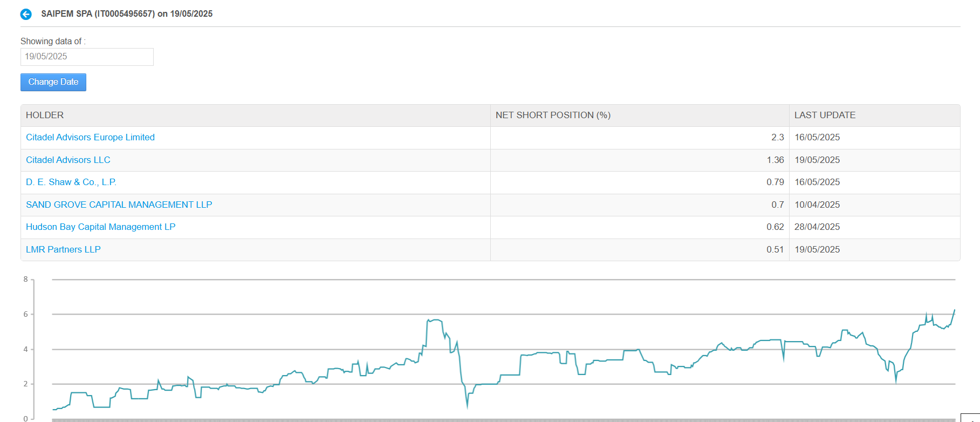980x422 pixels.
Task: Open D. E. Shaw & Co., L.P. link
Action: coord(71,182)
